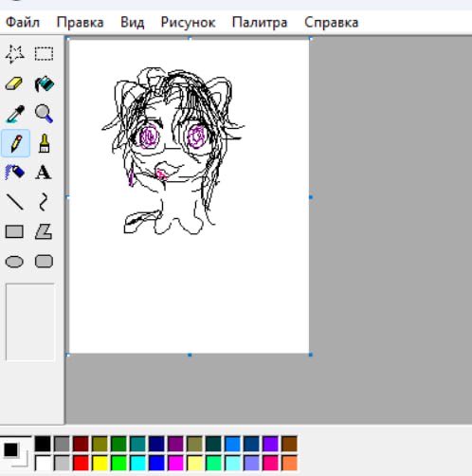Select the Magnifier tool

tap(44, 114)
